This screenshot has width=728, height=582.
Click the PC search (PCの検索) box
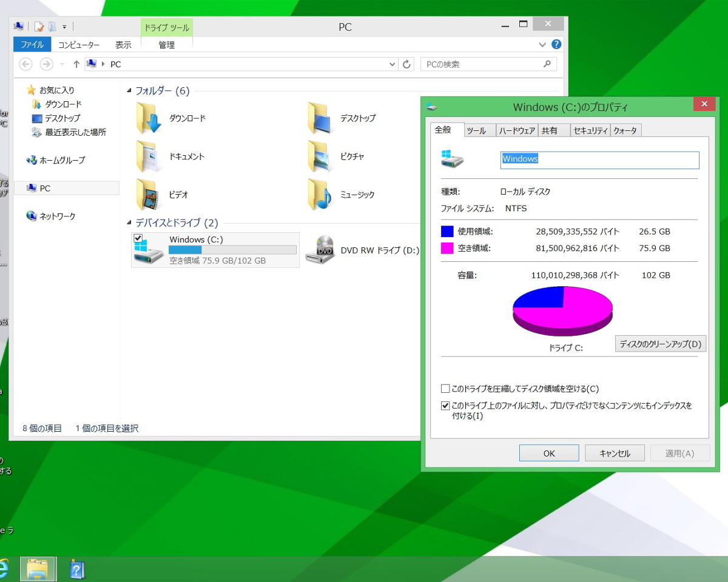point(488,64)
